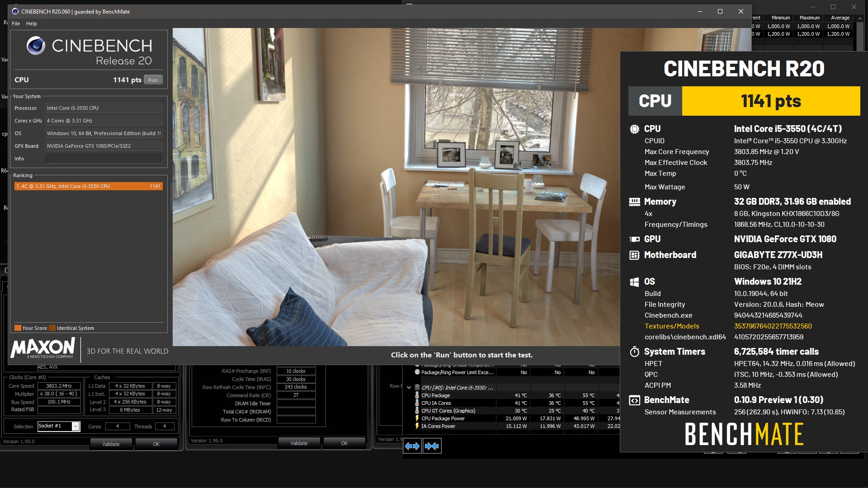Open the File menu in Cinebench

pos(16,23)
